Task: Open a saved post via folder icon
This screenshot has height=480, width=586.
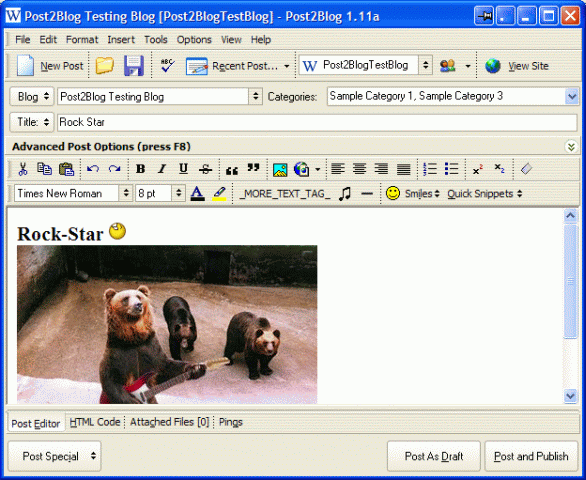Action: tap(105, 66)
